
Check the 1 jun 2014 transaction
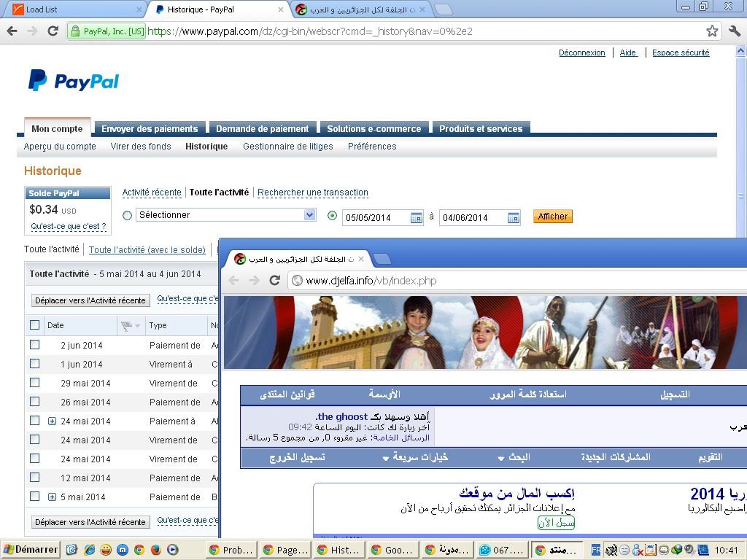35,364
